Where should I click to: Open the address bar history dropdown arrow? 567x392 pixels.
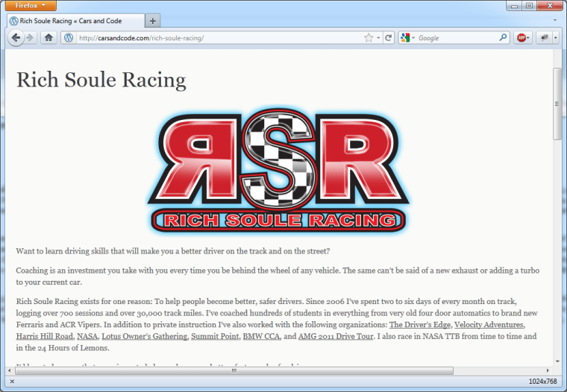(x=378, y=38)
